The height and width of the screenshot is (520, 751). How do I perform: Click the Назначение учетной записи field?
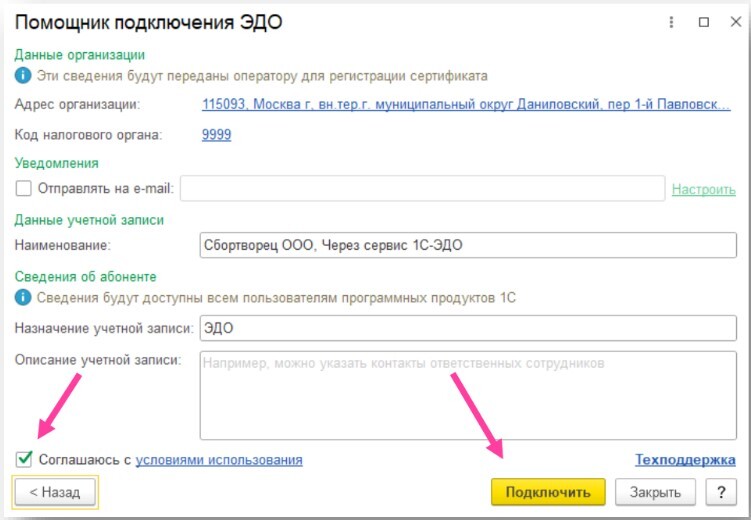(468, 328)
